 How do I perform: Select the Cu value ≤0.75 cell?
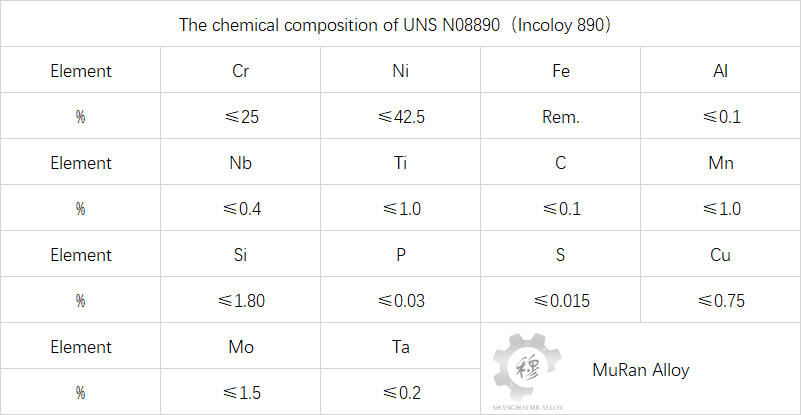coord(721,300)
